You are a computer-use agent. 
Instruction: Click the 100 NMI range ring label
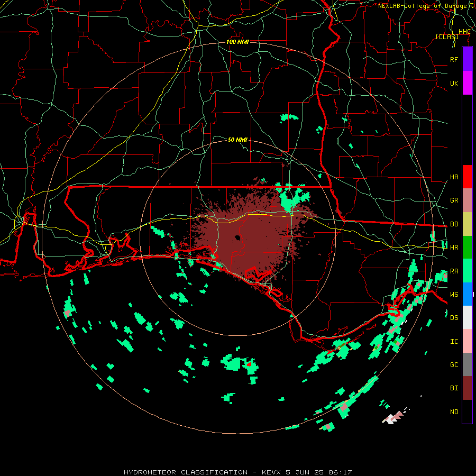point(237,42)
